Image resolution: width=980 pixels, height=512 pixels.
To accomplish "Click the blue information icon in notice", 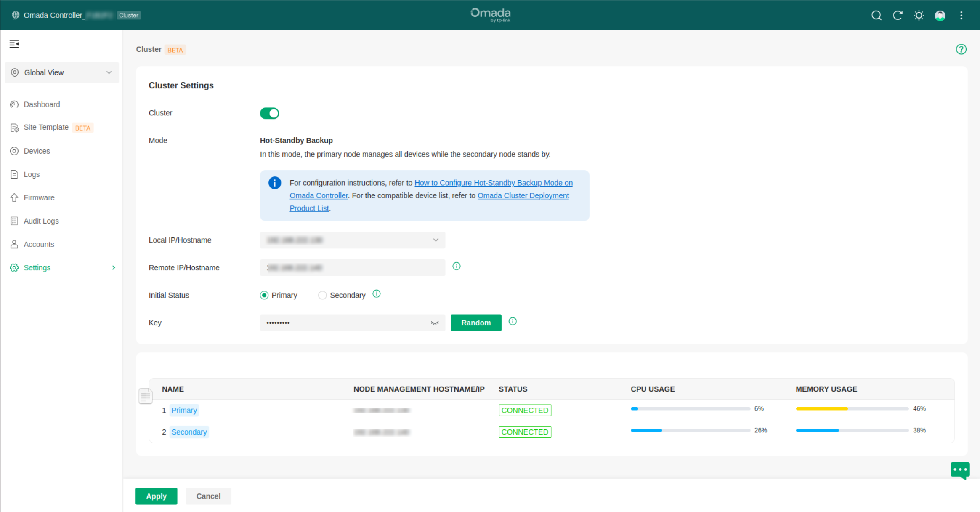I will point(275,183).
